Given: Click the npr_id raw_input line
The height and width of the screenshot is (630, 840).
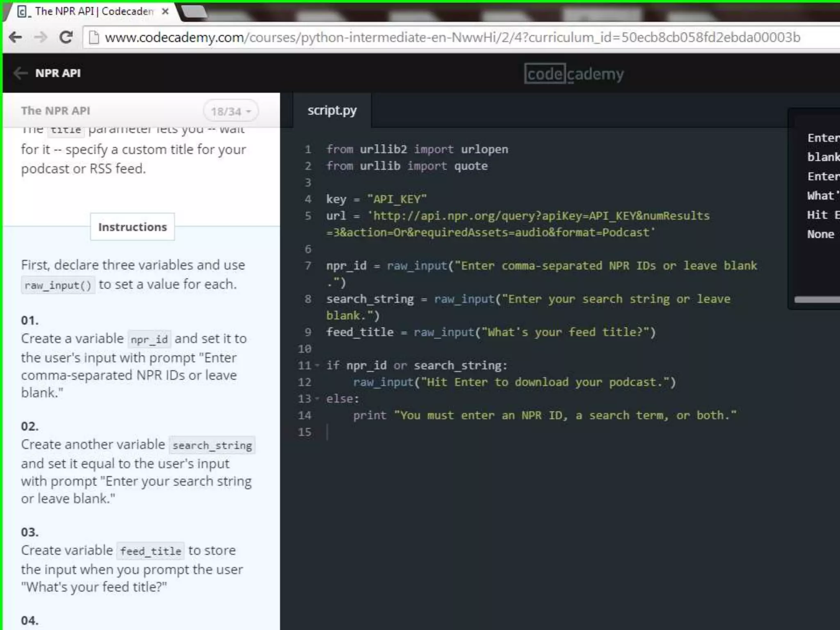Looking at the screenshot, I should [541, 274].
